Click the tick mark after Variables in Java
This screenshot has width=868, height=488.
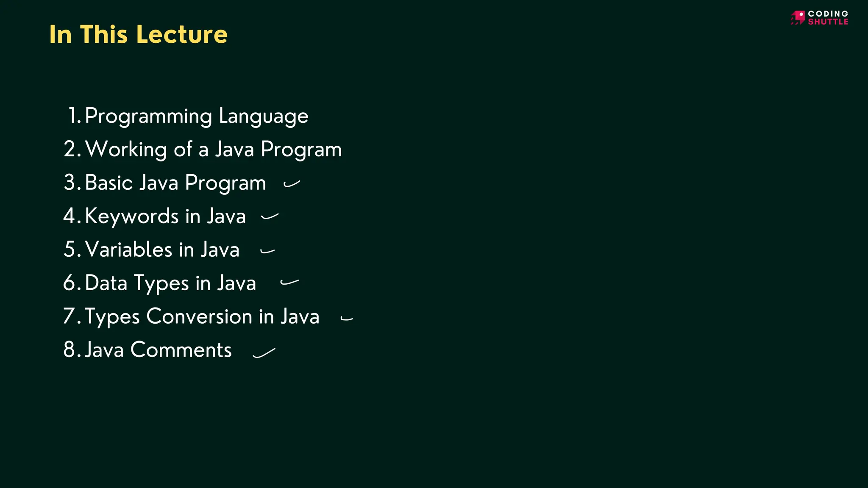tap(267, 251)
